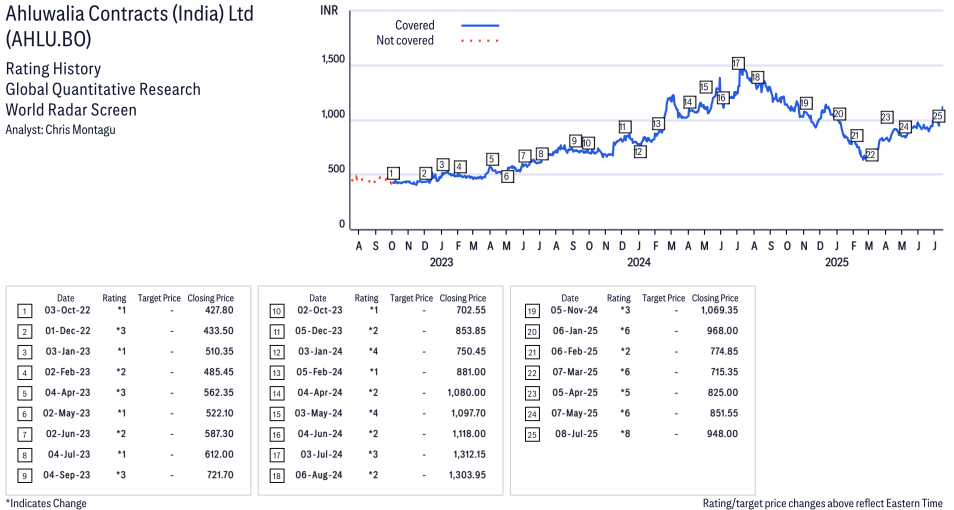Viewport: 954px width, 510px height.
Task: Click chart marker 1 on the price line
Action: pyautogui.click(x=392, y=173)
